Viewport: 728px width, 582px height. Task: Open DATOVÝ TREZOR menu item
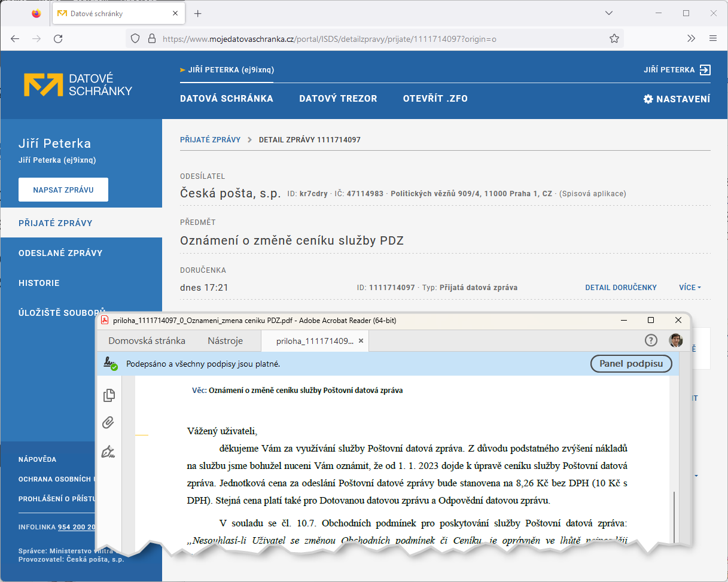point(338,99)
